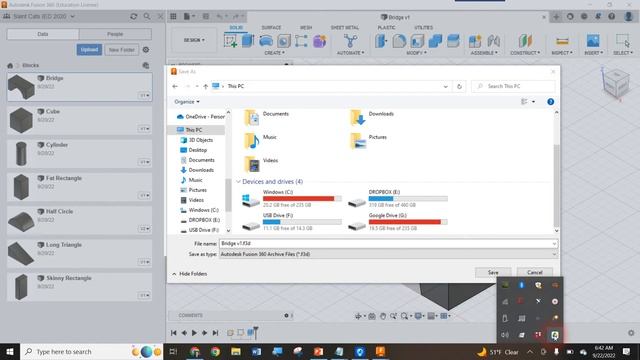Viewport: 640px width, 360px height.
Task: Open Design workspace dropdown
Action: pyautogui.click(x=194, y=40)
